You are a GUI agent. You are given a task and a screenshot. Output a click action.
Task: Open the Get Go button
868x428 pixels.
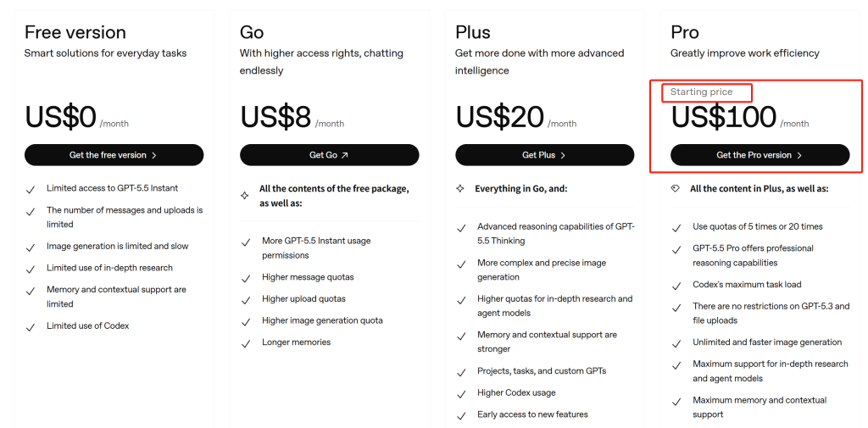[x=329, y=155]
